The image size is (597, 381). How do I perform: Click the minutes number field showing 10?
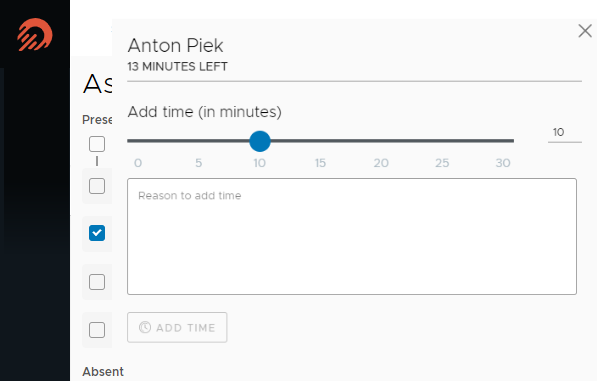click(565, 133)
